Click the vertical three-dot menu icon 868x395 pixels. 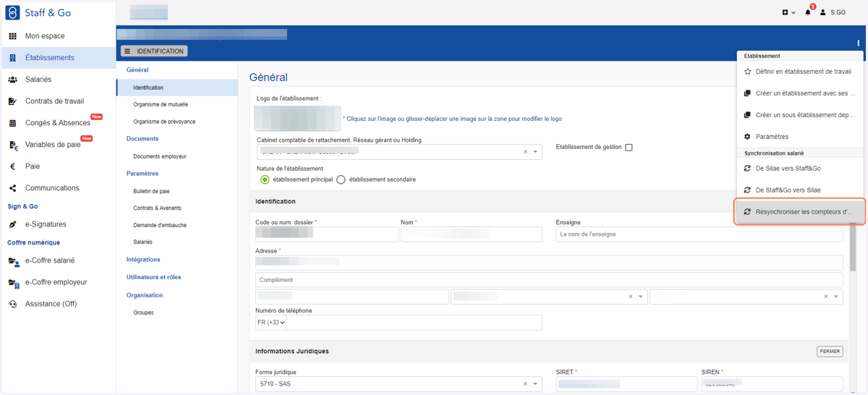pos(859,43)
